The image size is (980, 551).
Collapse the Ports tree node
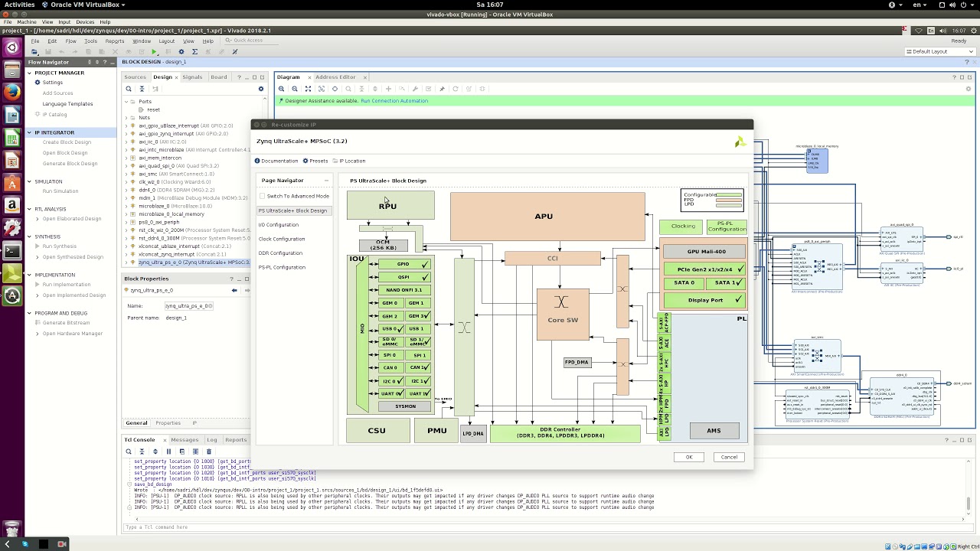click(127, 102)
